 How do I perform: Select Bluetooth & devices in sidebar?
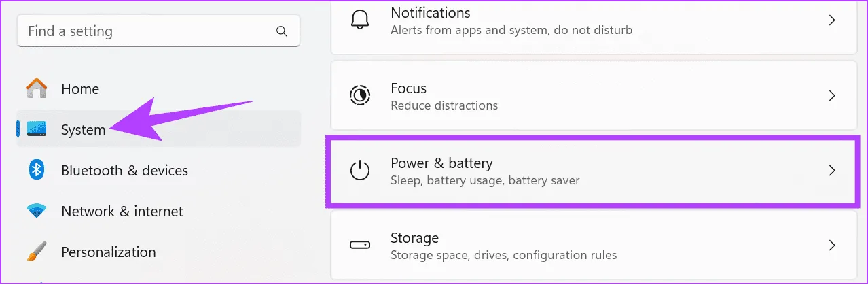[124, 170]
